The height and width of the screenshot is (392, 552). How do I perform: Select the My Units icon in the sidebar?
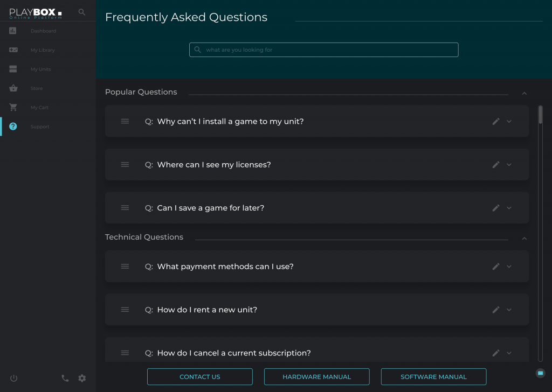[x=13, y=69]
